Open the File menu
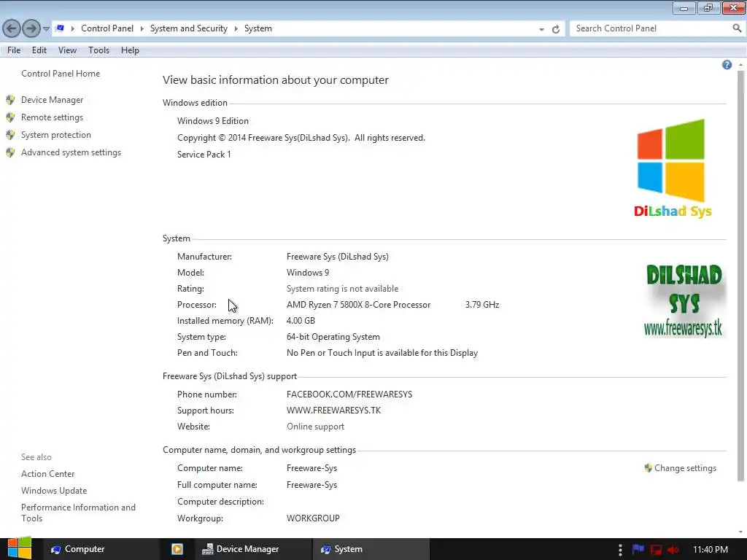Image resolution: width=747 pixels, height=560 pixels. 14,50
